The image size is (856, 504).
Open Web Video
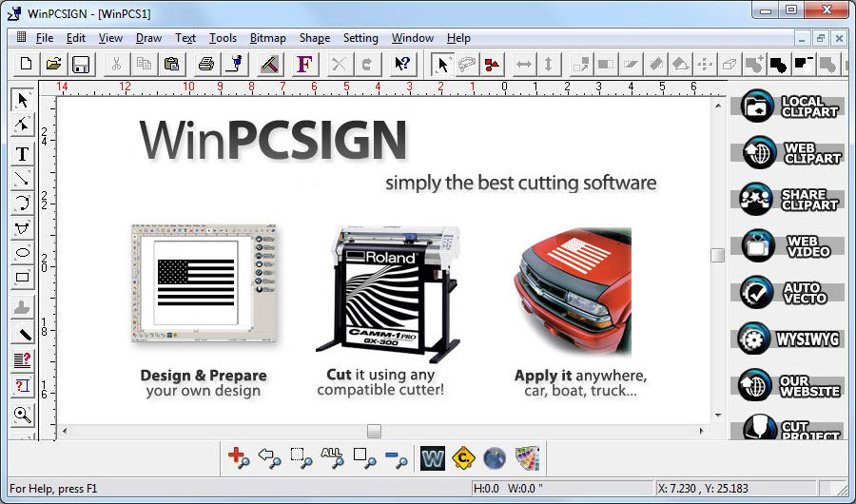click(x=788, y=245)
